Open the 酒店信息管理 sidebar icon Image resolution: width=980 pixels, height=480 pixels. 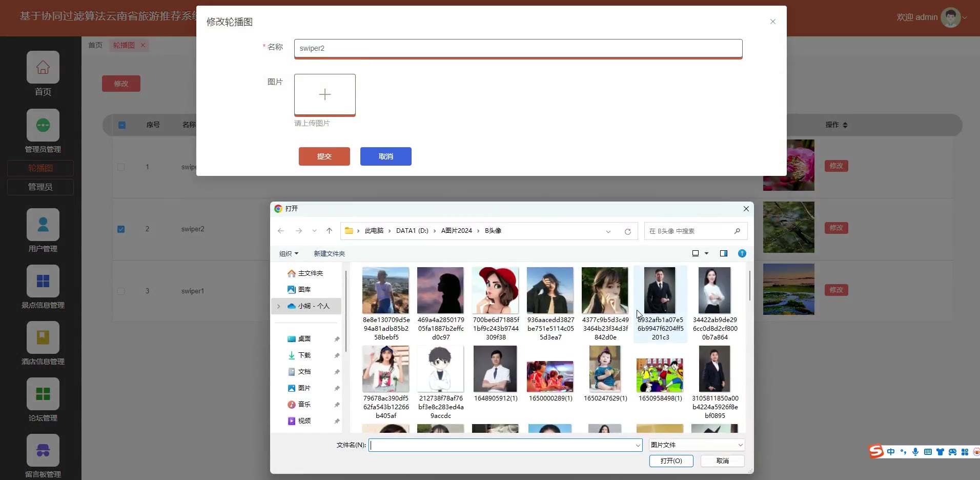43,337
